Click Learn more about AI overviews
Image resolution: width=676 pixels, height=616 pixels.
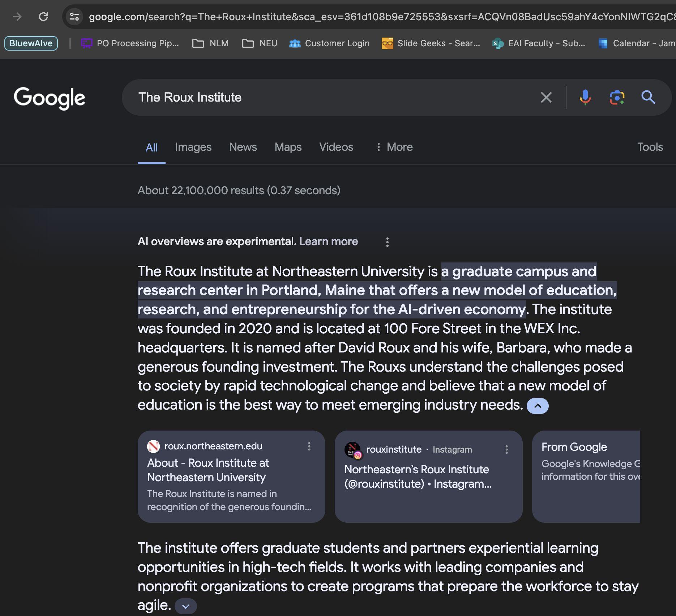pyautogui.click(x=329, y=241)
